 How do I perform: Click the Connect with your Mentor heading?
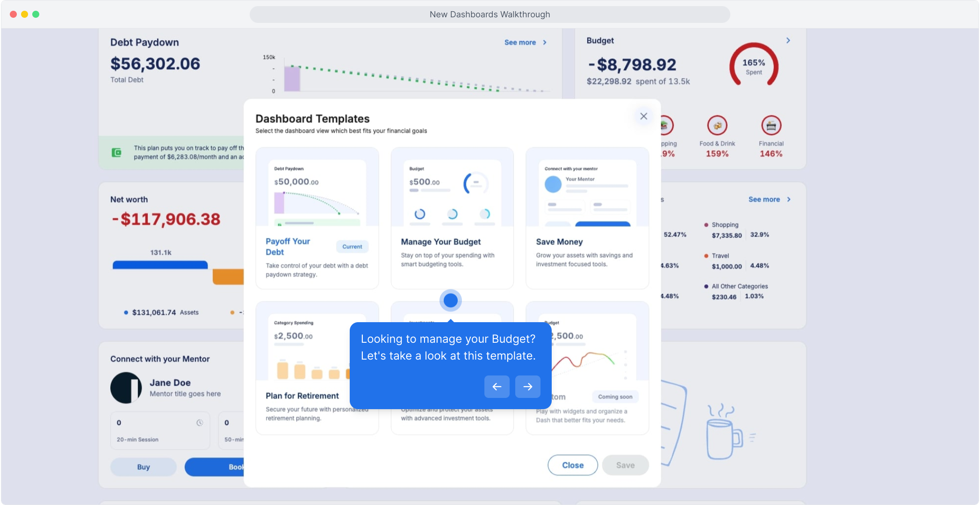[160, 359]
